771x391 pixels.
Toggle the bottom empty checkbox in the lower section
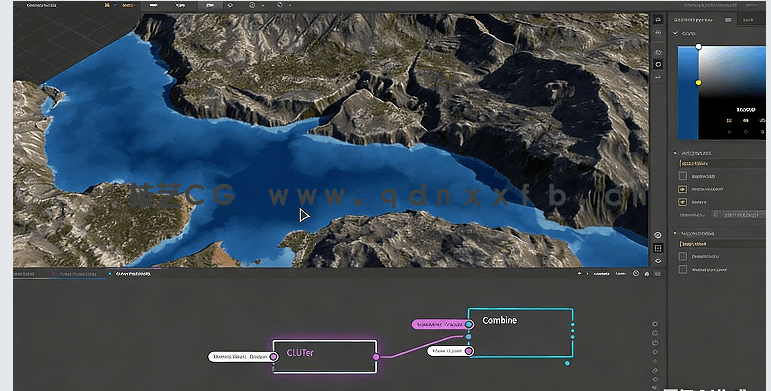pos(682,270)
